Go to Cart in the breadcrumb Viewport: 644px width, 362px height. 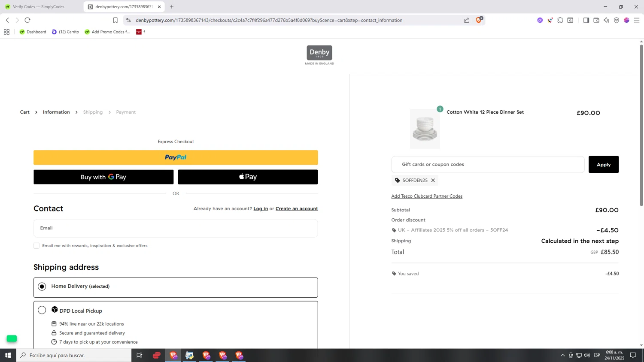[x=25, y=112]
